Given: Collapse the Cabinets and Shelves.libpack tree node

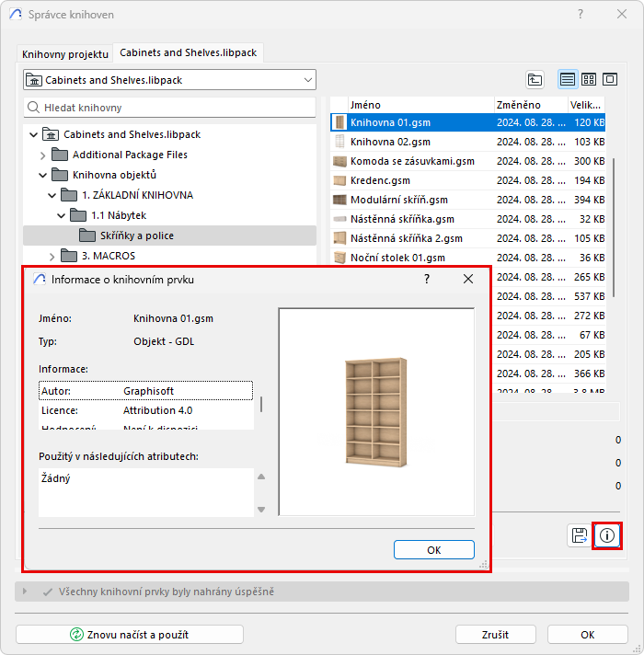Looking at the screenshot, I should [34, 134].
